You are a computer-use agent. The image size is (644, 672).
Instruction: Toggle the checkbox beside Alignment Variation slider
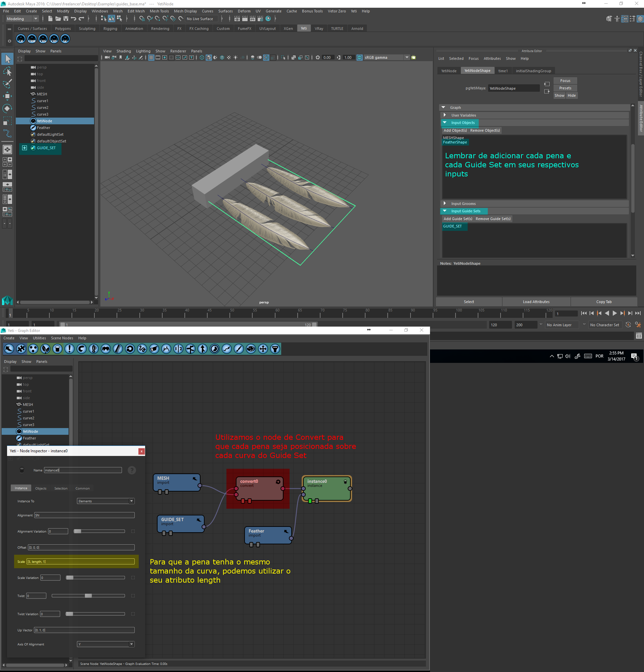[x=133, y=532]
